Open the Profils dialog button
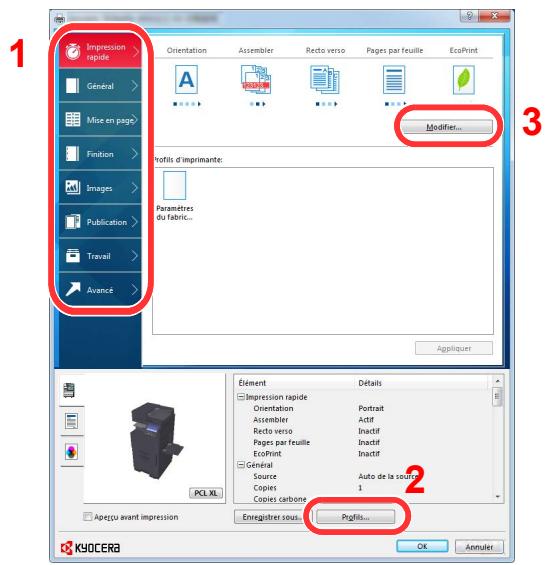The width and height of the screenshot is (548, 565). click(x=355, y=517)
